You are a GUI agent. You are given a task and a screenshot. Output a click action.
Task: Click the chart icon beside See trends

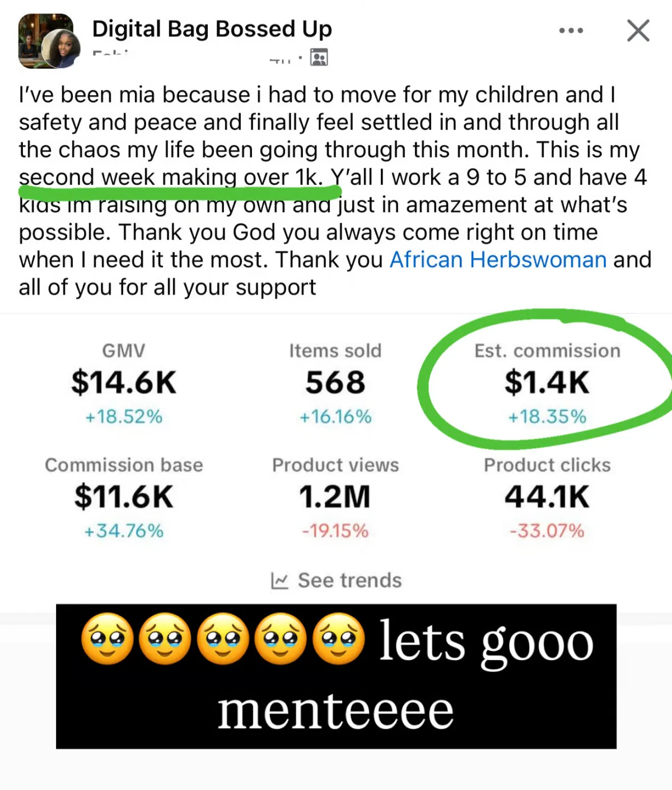279,580
